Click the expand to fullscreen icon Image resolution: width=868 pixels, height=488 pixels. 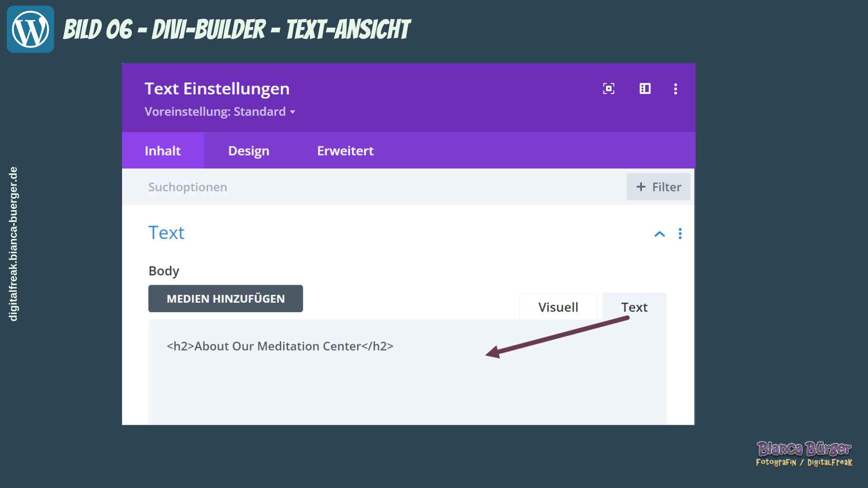click(609, 89)
